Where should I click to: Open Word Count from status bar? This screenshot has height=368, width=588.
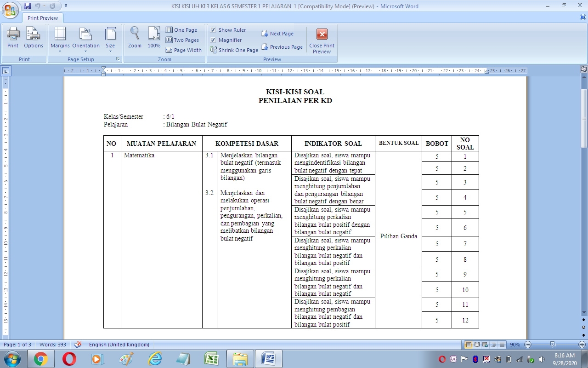[54, 345]
